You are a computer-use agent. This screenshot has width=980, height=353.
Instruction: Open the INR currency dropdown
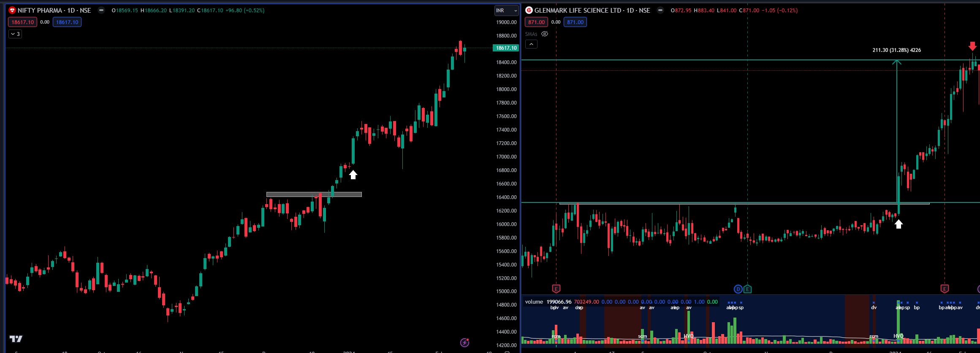tap(507, 11)
